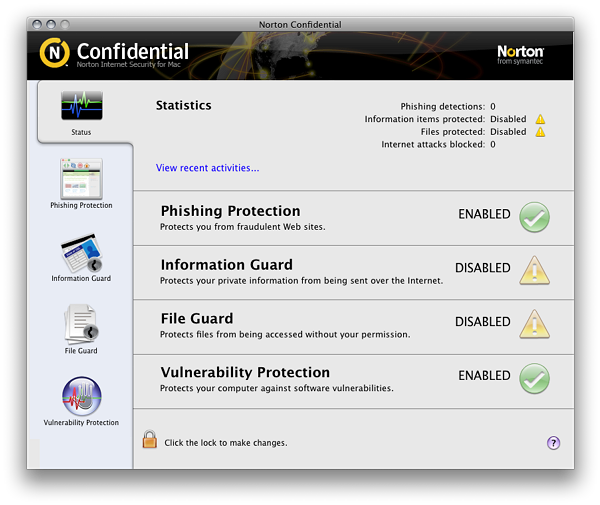Click the lock icon to make changes
The width and height of the screenshot is (600, 505).
pyautogui.click(x=149, y=440)
